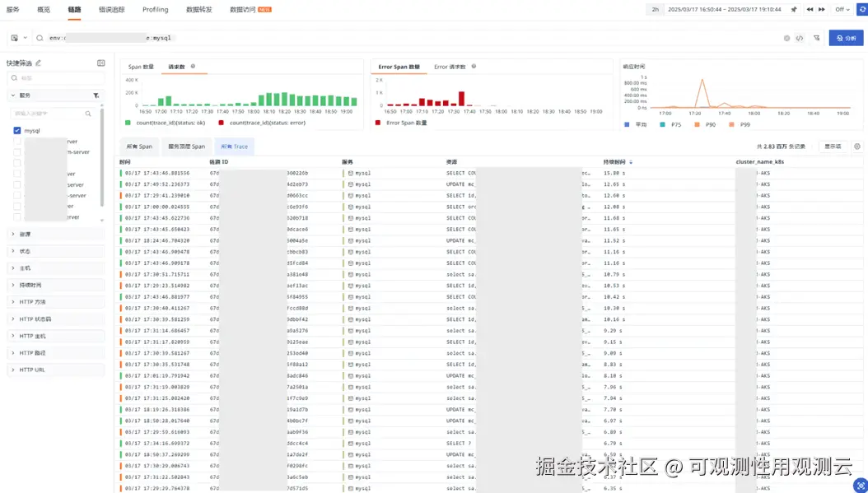The height and width of the screenshot is (493, 868).
Task: Tick the checkbox for the service ending in m-server
Action: point(17,152)
